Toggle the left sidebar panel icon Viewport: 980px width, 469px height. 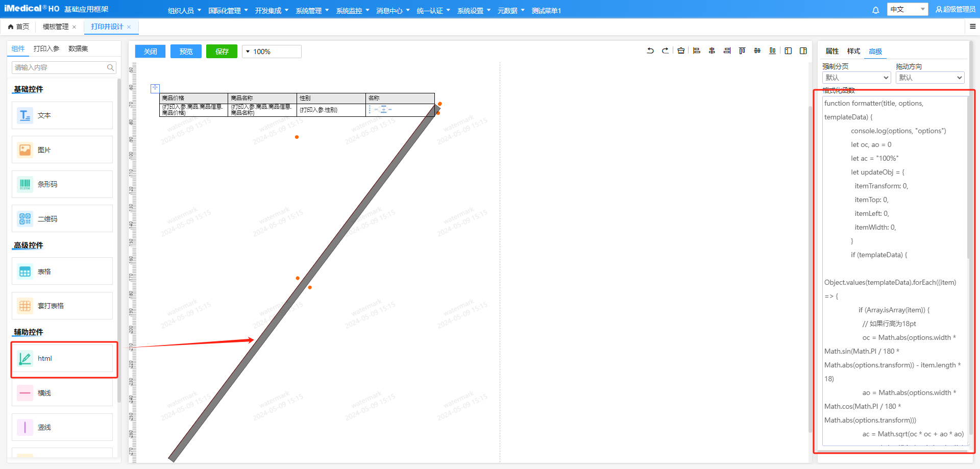[x=788, y=51]
